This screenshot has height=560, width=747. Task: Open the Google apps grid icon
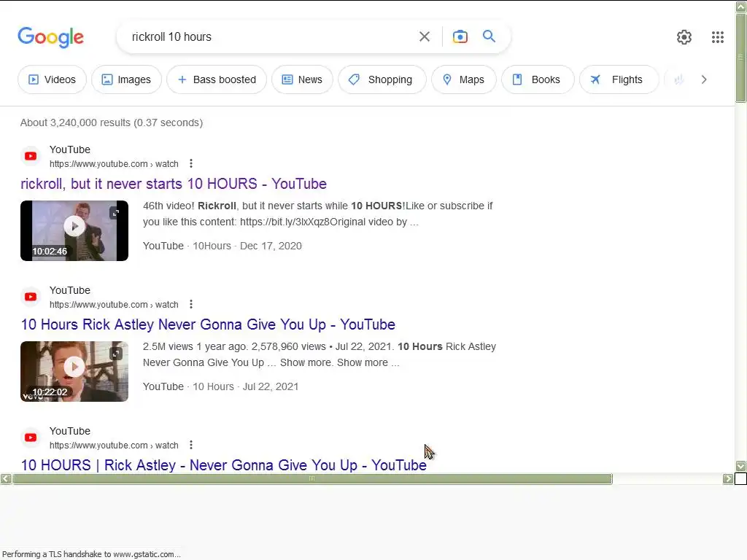tap(718, 37)
